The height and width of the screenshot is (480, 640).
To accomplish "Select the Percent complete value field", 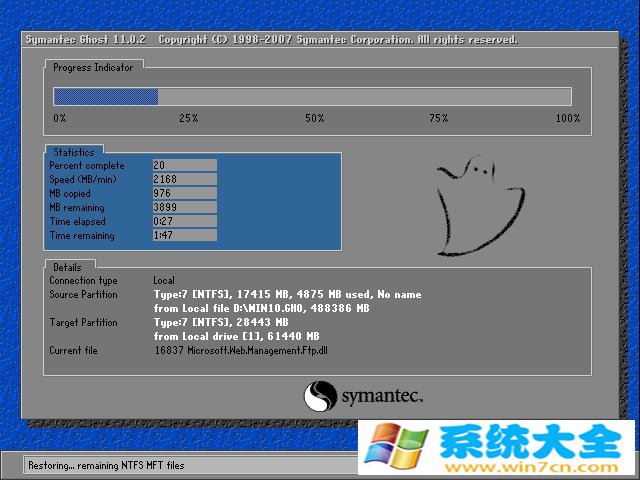I will [x=184, y=165].
